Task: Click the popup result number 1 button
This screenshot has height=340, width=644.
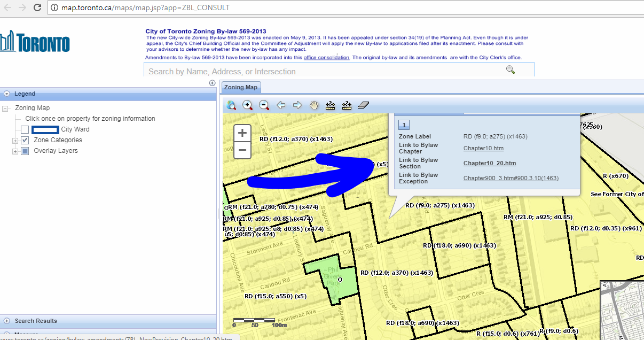Action: (404, 125)
